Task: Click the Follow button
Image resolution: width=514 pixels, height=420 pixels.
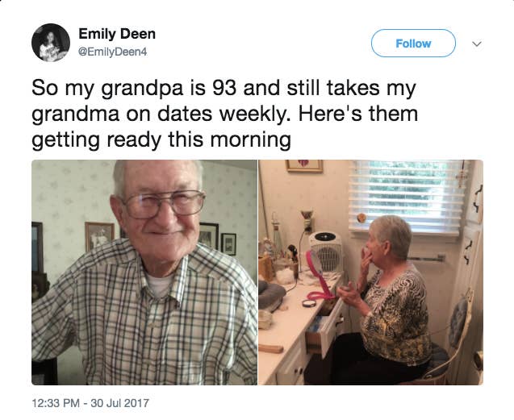Action: pos(413,44)
